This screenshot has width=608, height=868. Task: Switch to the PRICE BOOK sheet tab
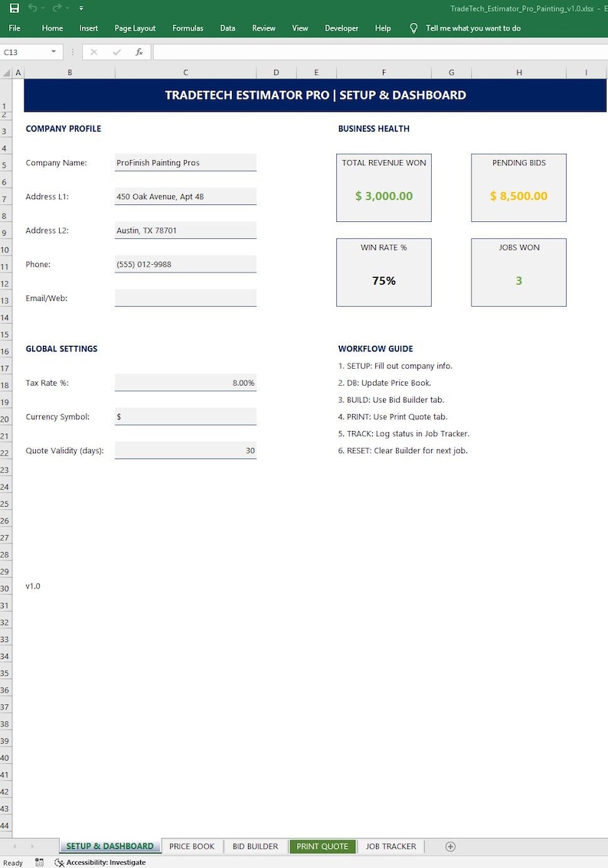click(191, 847)
